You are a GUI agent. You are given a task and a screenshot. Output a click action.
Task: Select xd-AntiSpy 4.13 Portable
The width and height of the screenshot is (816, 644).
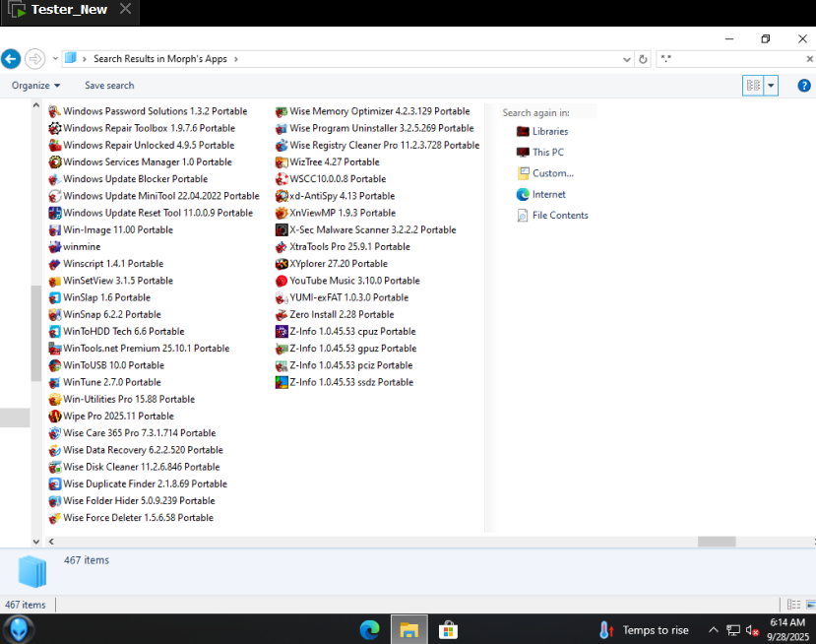click(335, 196)
